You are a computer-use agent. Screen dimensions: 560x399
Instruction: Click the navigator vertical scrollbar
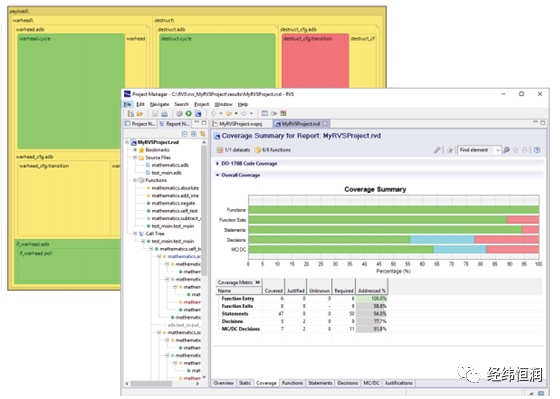[x=204, y=211]
